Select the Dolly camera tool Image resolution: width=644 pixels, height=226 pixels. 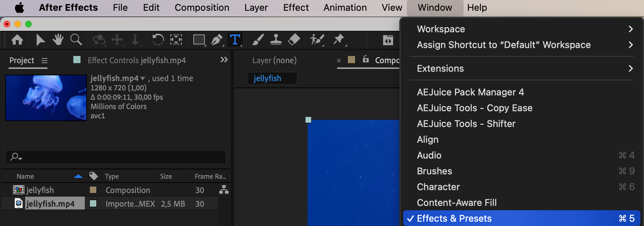pos(135,39)
